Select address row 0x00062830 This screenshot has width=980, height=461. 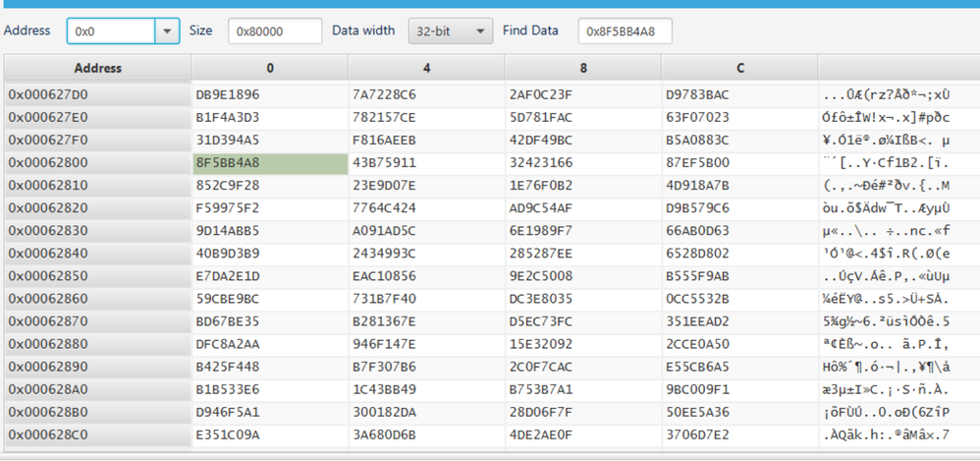tap(98, 231)
